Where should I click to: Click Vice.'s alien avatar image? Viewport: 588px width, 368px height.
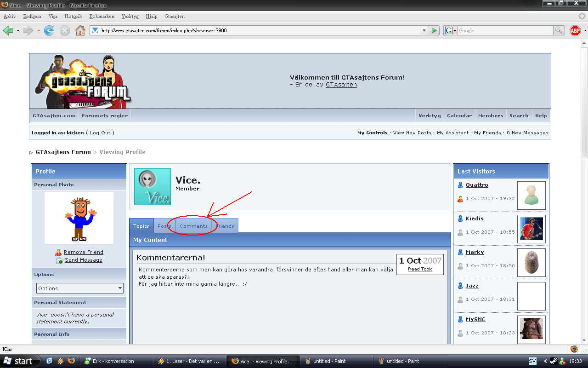[x=153, y=187]
